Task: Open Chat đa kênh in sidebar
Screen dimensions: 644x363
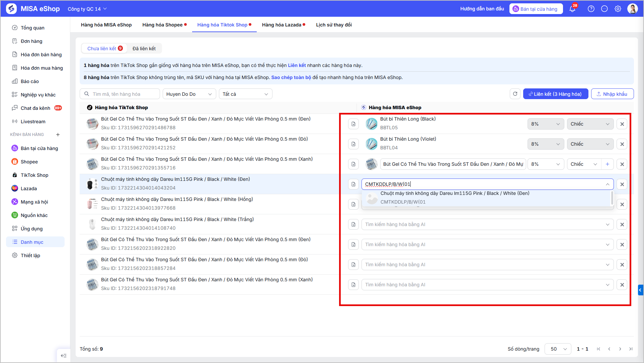Action: pos(35,108)
